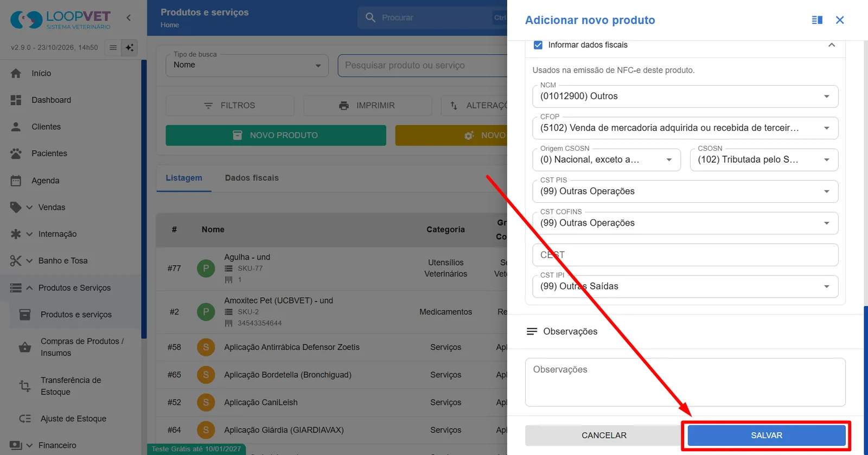Open the CFOP dropdown
The height and width of the screenshot is (455, 868).
click(x=685, y=128)
